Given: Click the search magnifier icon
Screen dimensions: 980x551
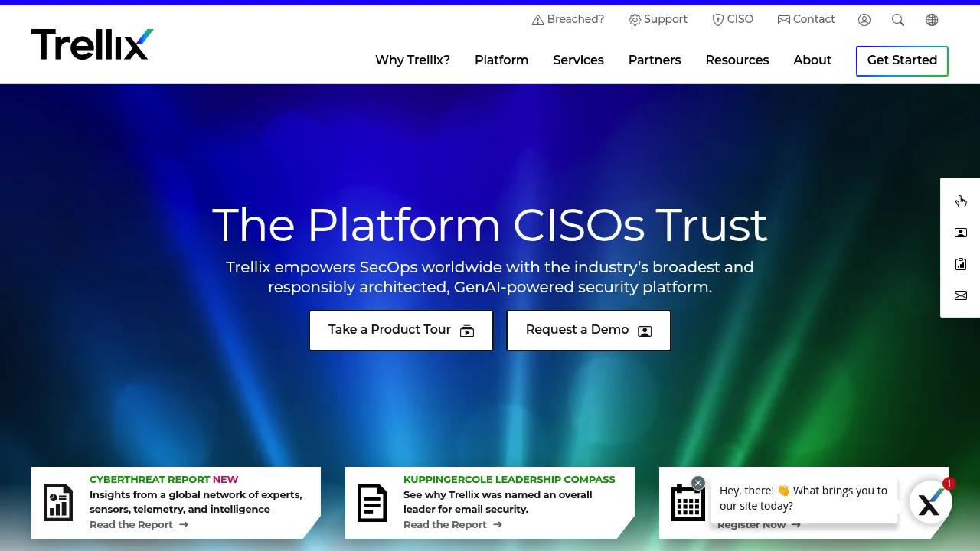Looking at the screenshot, I should tap(898, 20).
